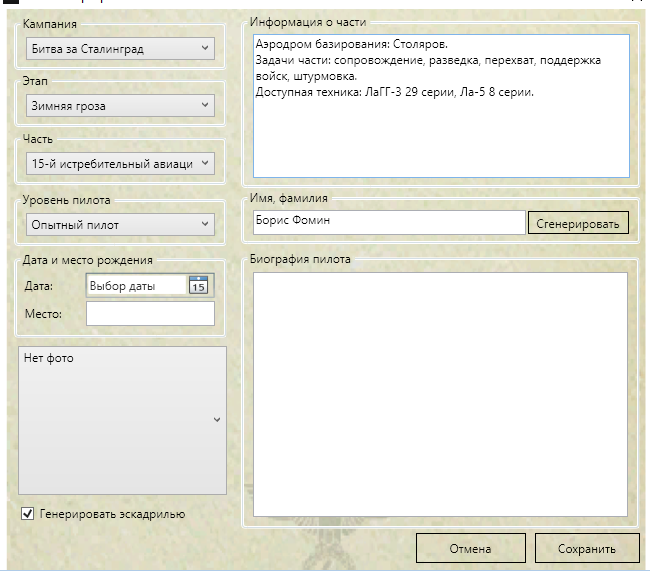Toggle the Генерировать эскадрилью checkbox
The image size is (650, 571).
[27, 514]
